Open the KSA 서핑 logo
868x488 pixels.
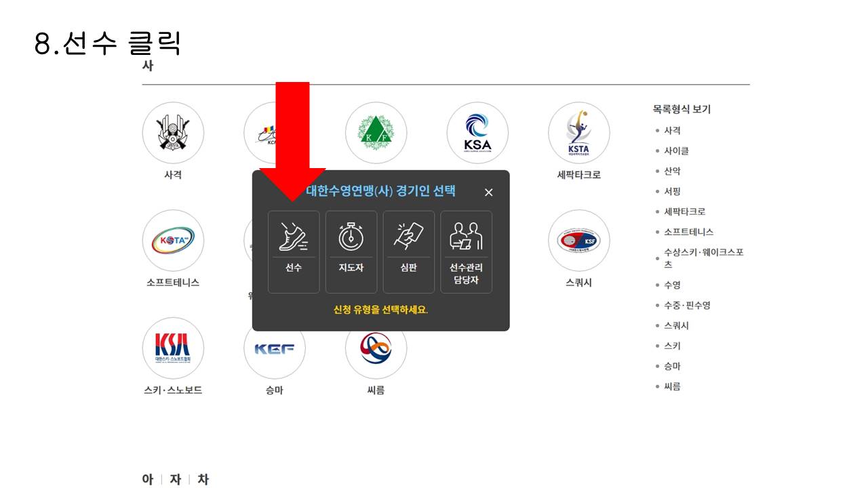(477, 133)
